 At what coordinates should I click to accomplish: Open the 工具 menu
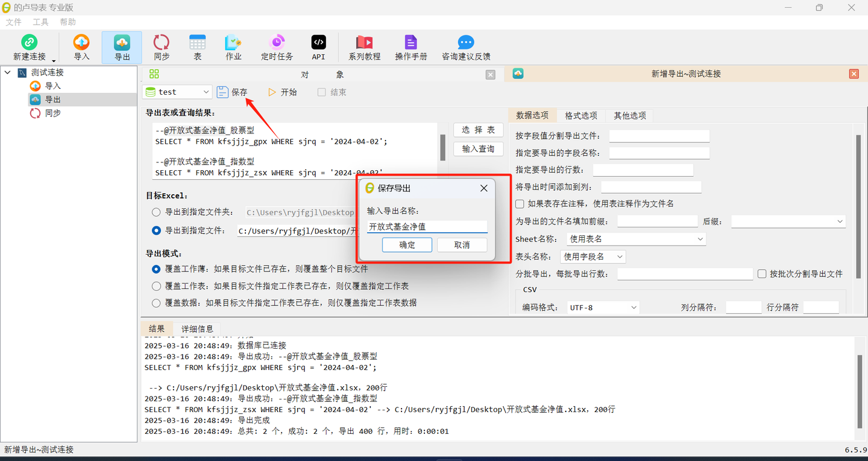pos(40,22)
